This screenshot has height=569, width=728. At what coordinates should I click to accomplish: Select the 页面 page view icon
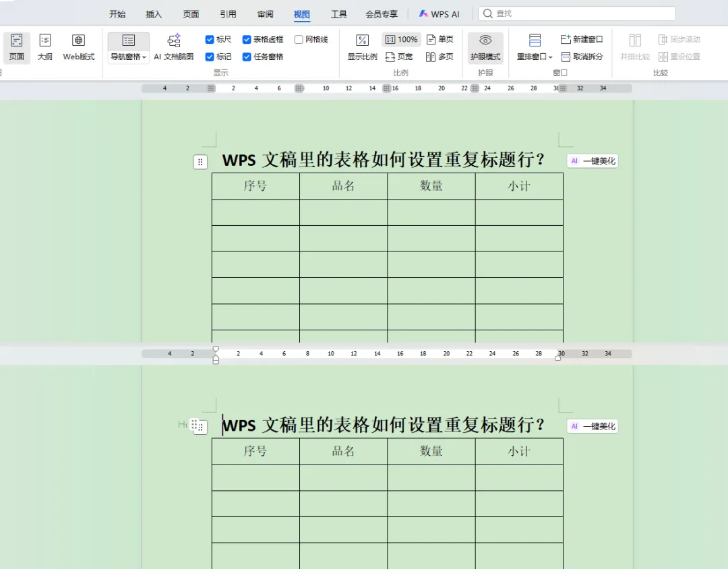point(17,47)
